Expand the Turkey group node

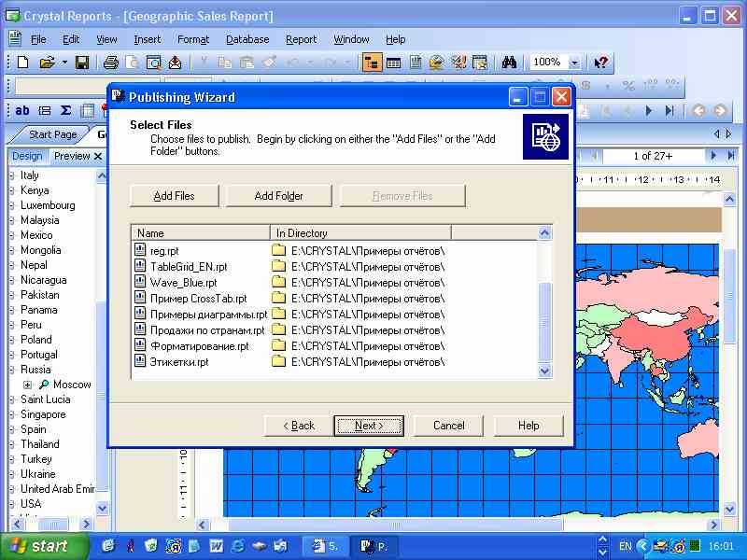click(12, 459)
